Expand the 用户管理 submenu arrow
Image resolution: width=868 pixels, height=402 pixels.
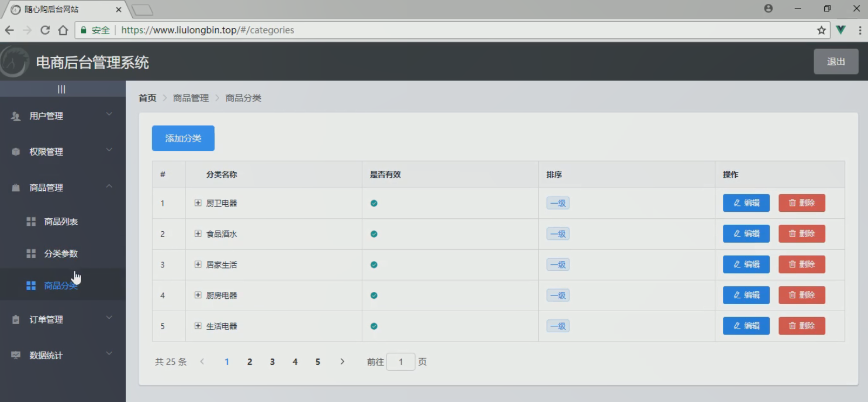point(109,114)
